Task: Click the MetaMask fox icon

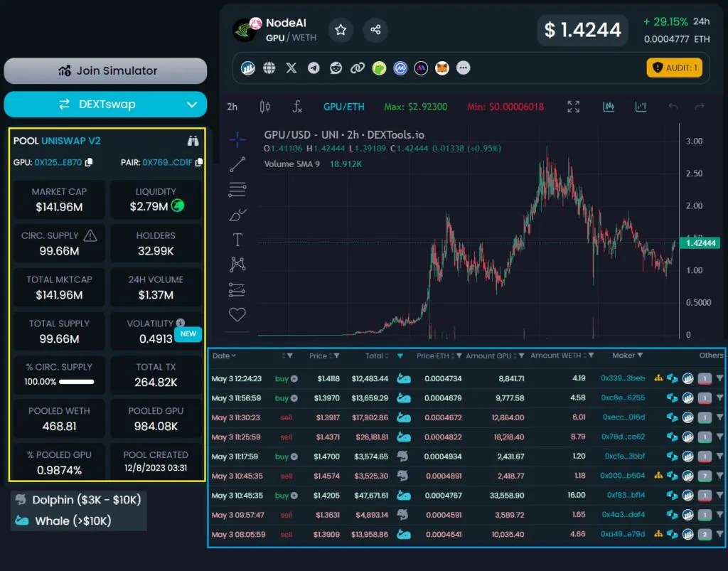Action: [442, 68]
